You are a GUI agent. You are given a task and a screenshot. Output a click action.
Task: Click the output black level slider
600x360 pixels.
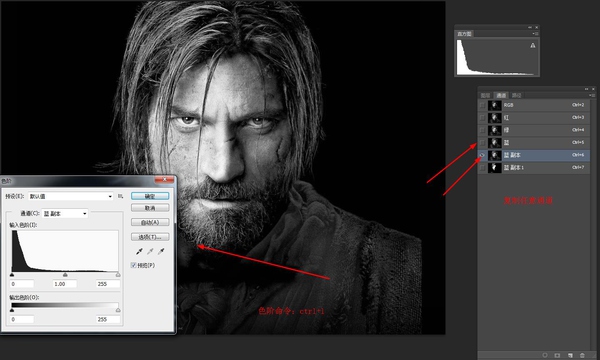point(12,310)
